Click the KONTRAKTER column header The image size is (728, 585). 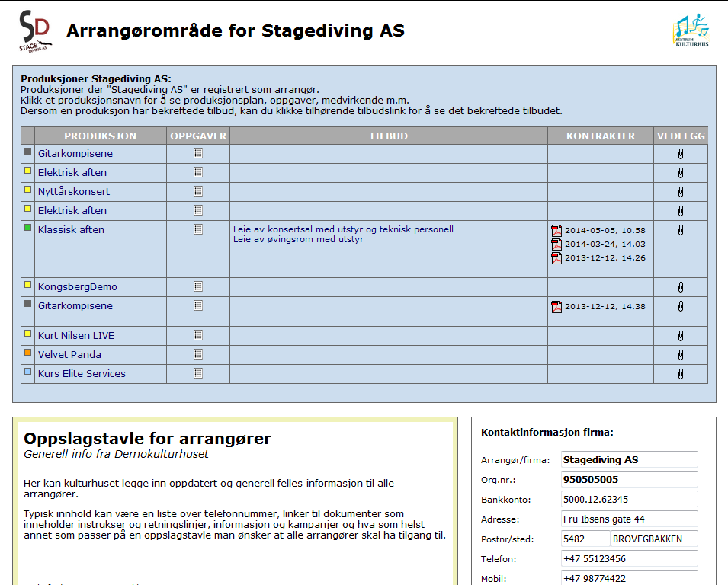[601, 136]
